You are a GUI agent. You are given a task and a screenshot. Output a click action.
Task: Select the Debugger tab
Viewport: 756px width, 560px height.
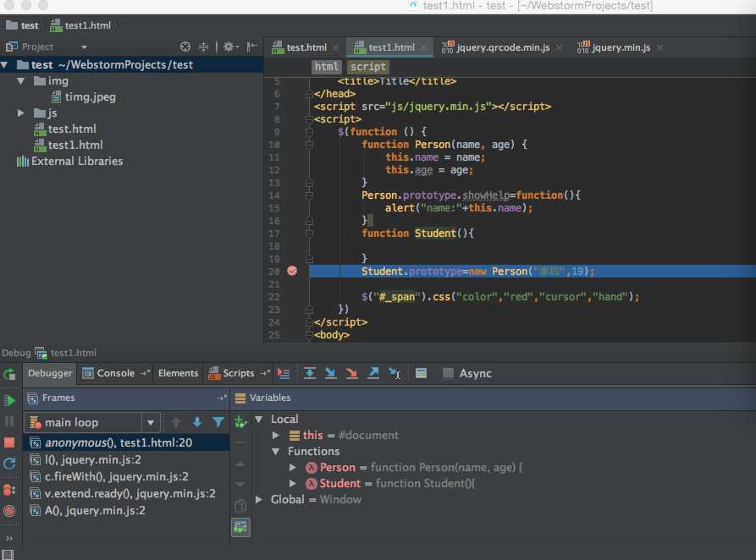[x=50, y=373]
